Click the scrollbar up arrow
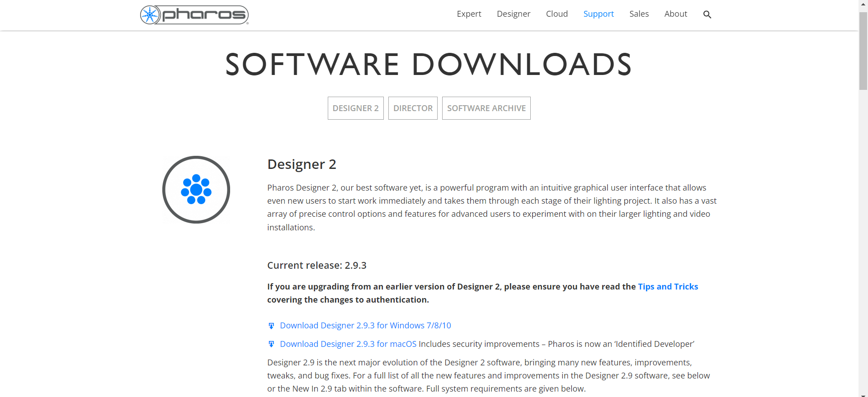 (x=863, y=4)
